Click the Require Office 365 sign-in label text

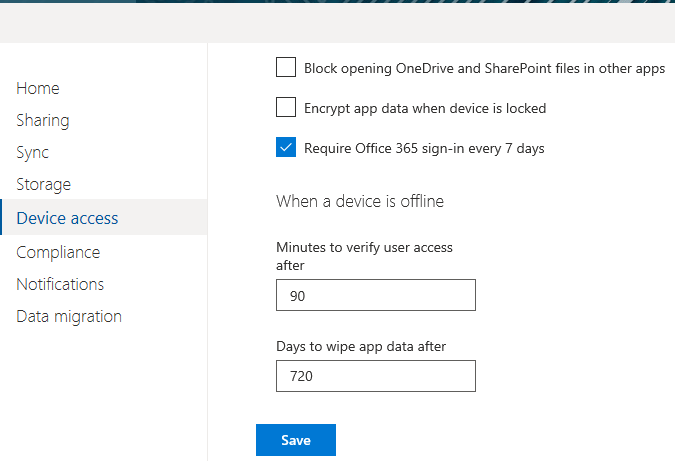(424, 149)
